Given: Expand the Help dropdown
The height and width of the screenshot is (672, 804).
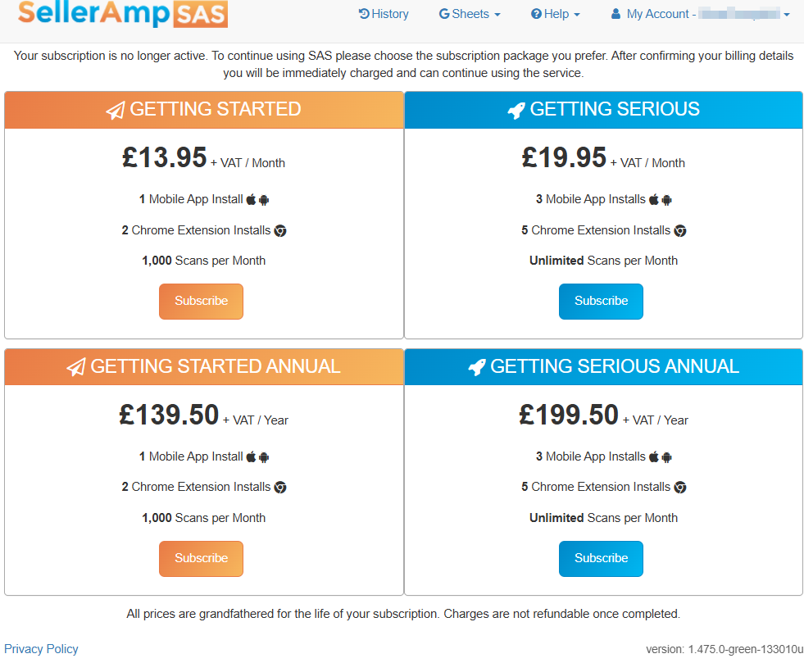Looking at the screenshot, I should click(x=556, y=14).
